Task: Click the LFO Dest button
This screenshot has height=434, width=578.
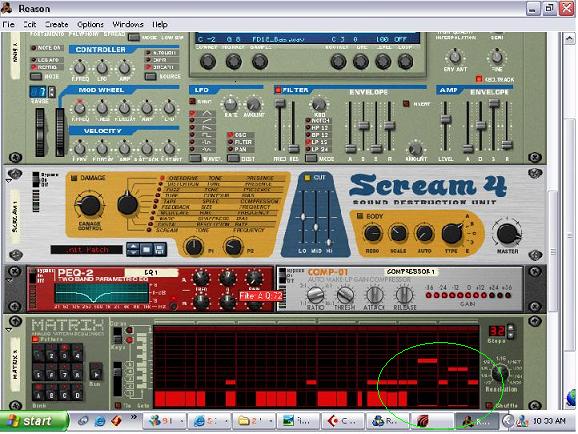Action: point(233,159)
